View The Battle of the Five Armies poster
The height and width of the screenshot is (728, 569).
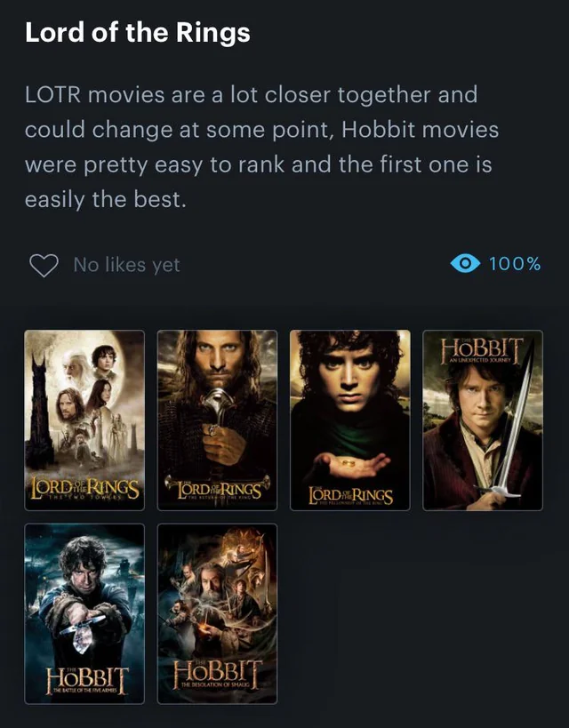click(84, 614)
